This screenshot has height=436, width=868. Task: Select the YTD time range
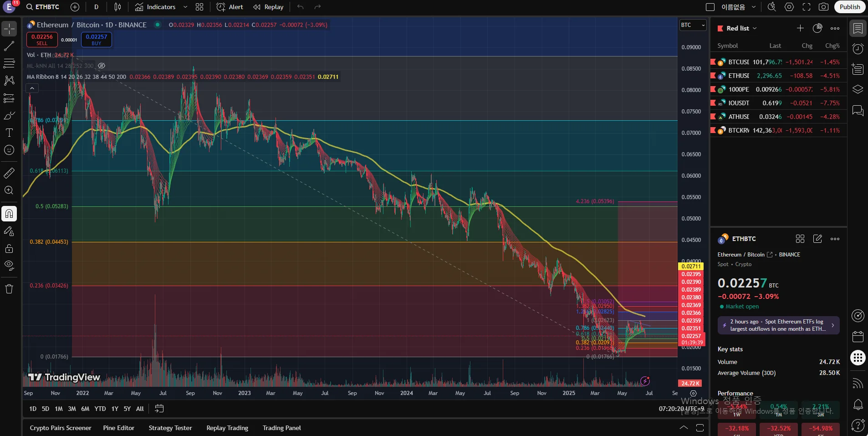pyautogui.click(x=100, y=409)
